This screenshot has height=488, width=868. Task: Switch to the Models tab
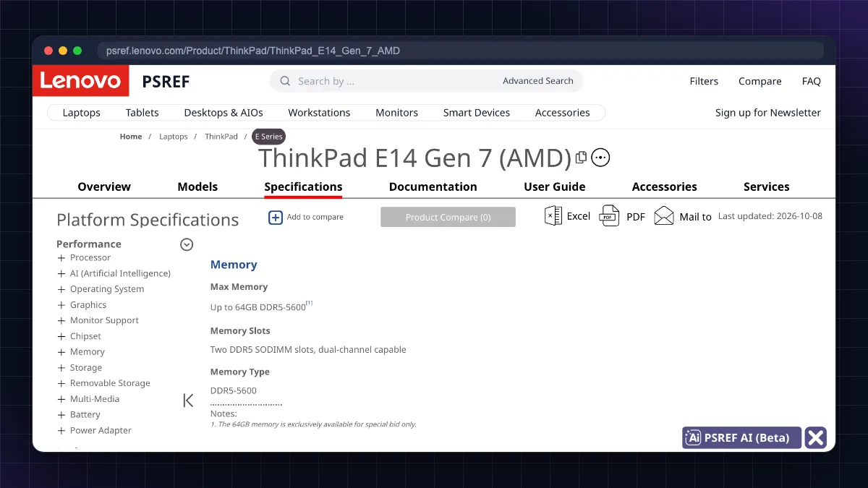click(x=197, y=187)
